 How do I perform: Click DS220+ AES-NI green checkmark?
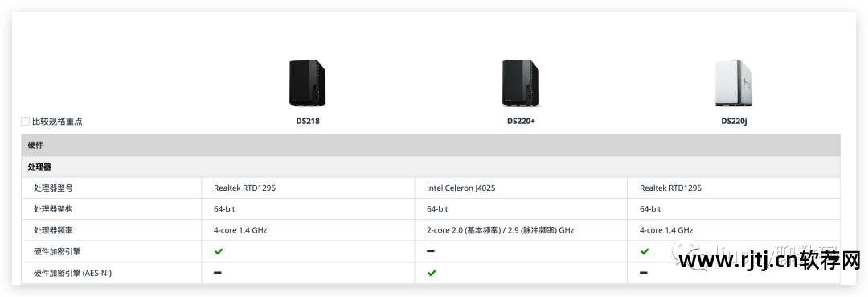click(x=432, y=273)
